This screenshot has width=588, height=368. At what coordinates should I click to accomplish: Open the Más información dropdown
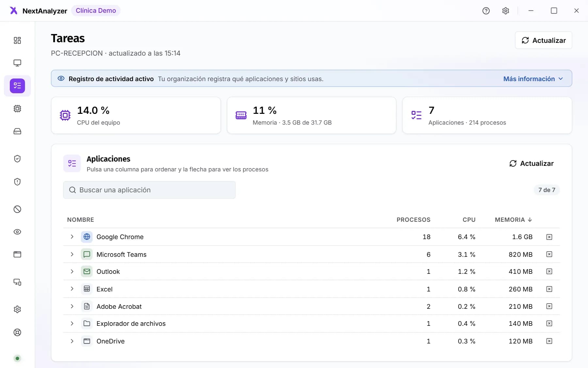tap(533, 79)
